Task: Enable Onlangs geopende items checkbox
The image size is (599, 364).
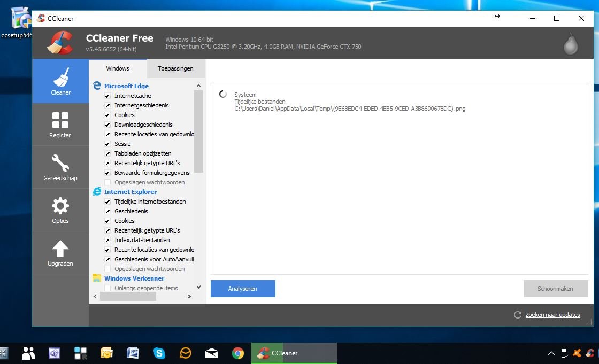Action: tap(107, 288)
